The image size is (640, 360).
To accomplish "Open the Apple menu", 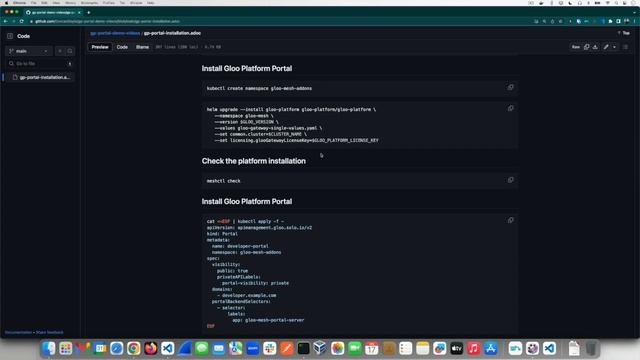I will click(7, 3).
